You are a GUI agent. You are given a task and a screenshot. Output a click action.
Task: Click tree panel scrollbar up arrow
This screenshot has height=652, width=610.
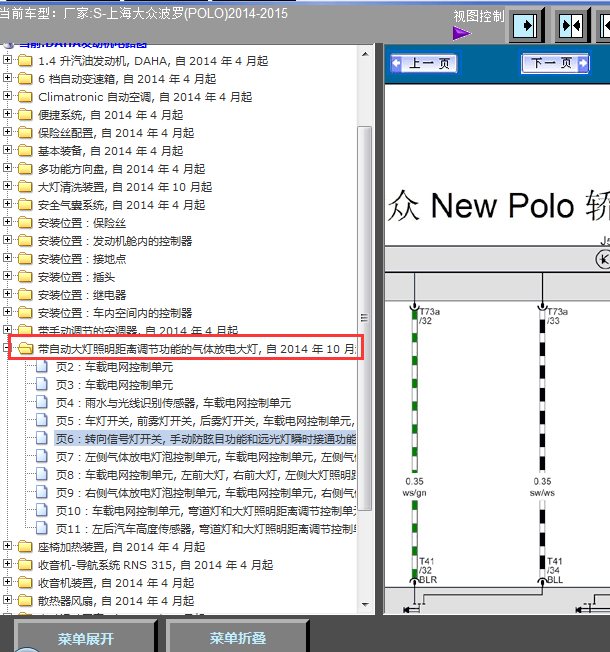coord(365,54)
